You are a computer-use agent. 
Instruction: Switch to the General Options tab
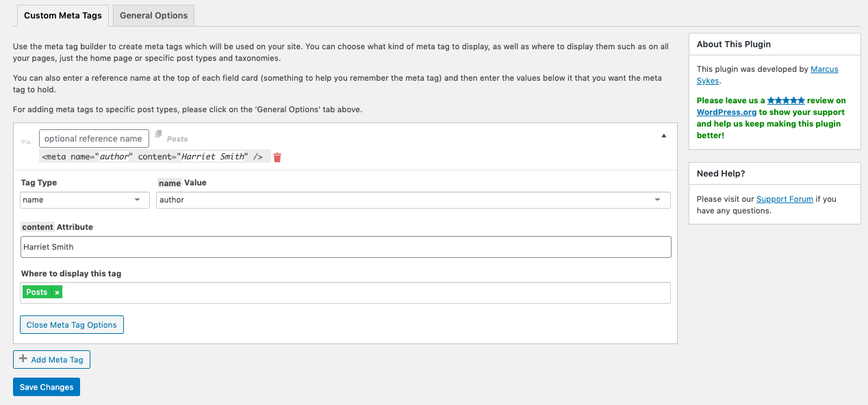click(x=153, y=15)
